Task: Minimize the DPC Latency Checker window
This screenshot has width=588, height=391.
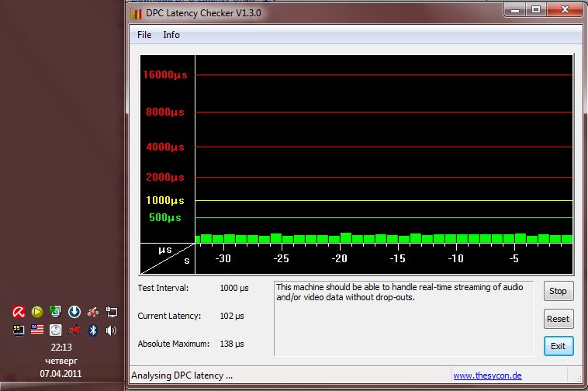Action: click(x=514, y=9)
